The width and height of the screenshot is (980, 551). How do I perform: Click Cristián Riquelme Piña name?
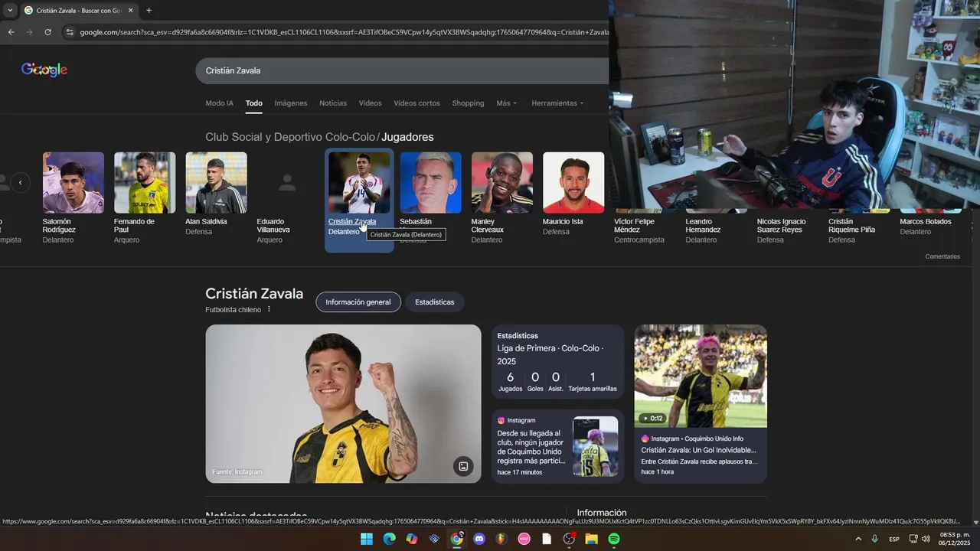tap(851, 226)
